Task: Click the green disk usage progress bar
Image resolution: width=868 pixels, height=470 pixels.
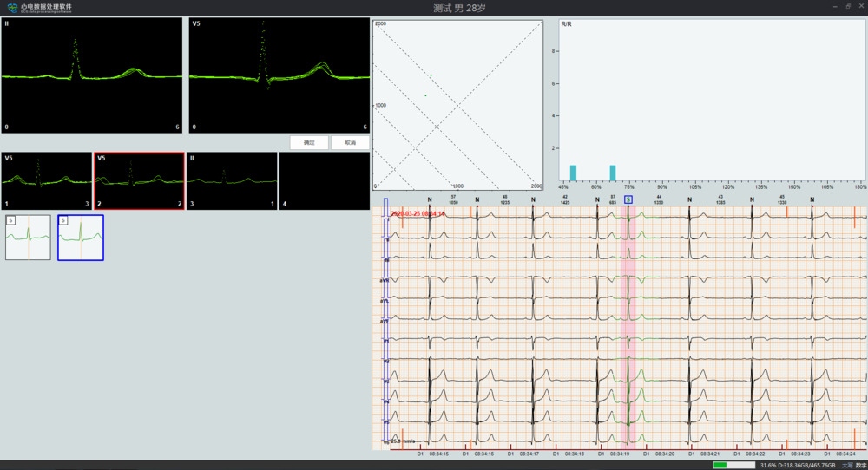Action: [732, 465]
